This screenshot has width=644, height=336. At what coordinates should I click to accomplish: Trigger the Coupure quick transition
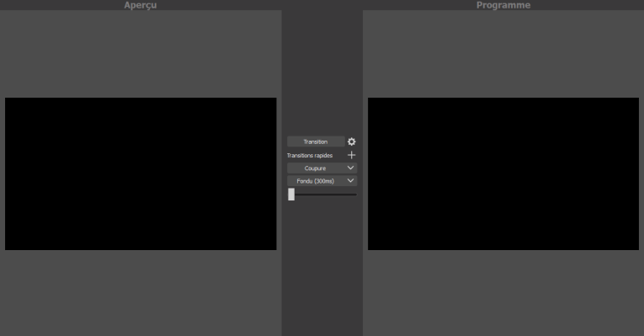click(316, 168)
